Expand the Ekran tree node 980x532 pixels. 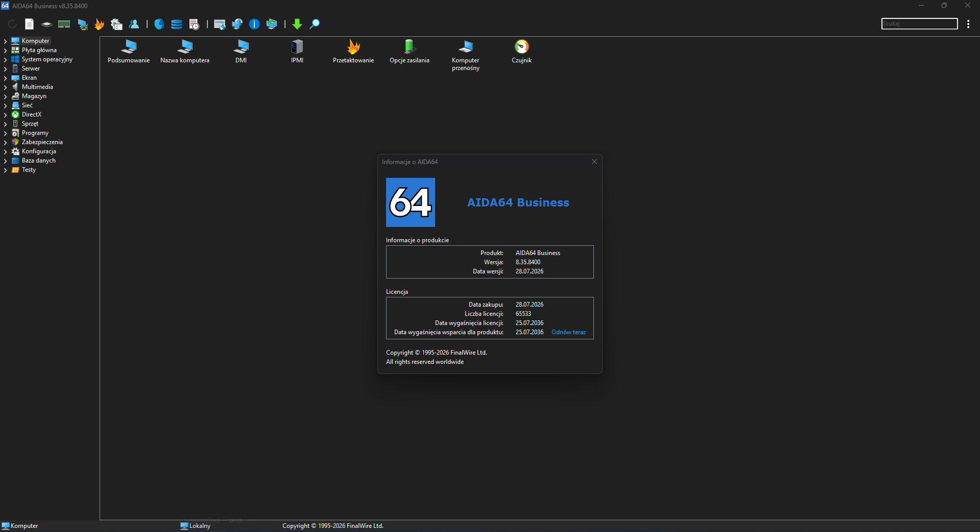click(5, 78)
